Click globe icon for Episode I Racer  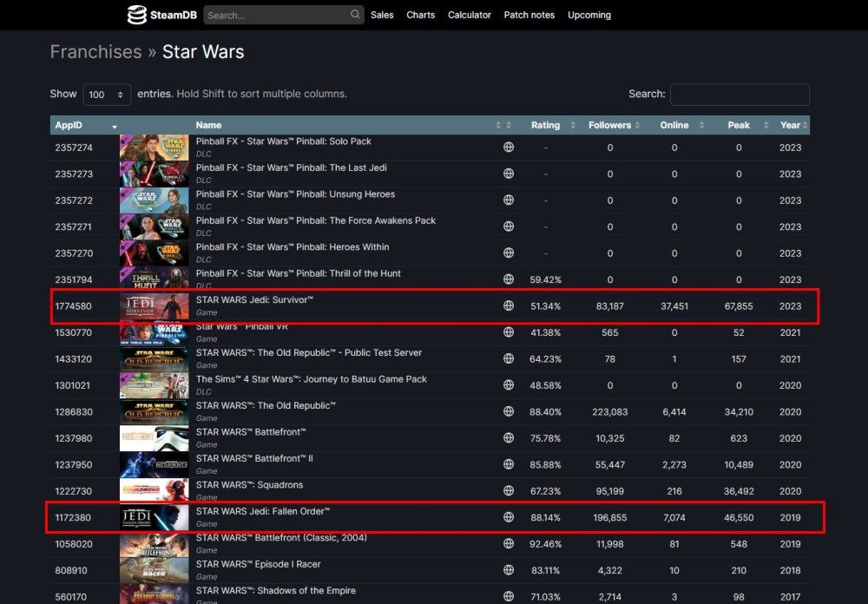[x=509, y=570]
